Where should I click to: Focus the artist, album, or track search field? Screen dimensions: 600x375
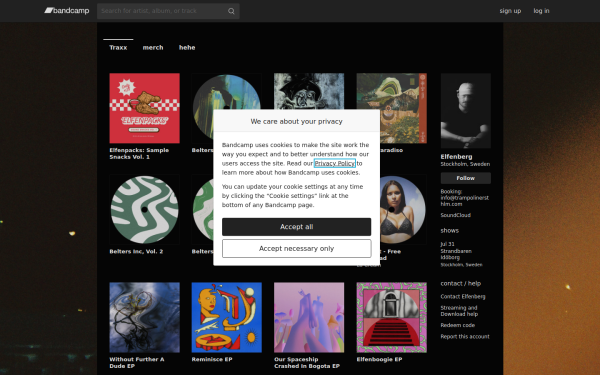coord(168,11)
